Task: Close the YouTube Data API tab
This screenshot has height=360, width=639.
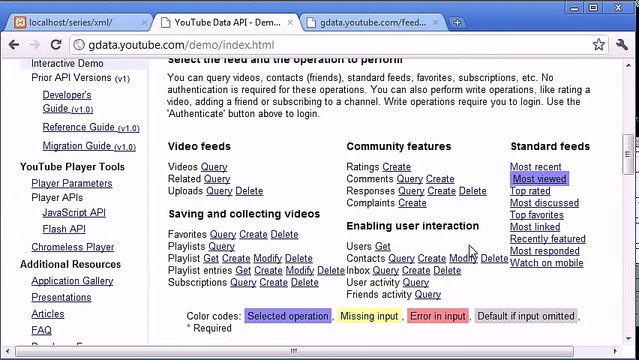Action: coord(290,23)
